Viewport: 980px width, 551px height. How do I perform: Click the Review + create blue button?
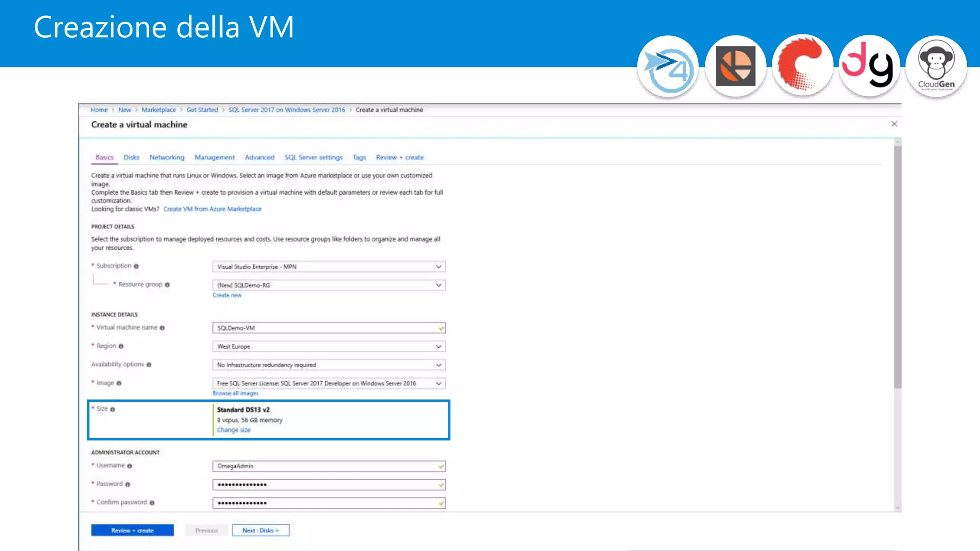133,530
